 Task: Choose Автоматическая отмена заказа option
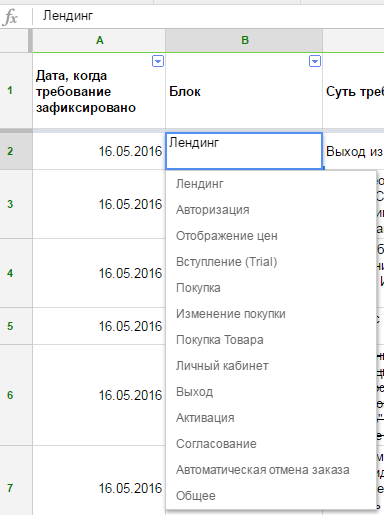271,470
